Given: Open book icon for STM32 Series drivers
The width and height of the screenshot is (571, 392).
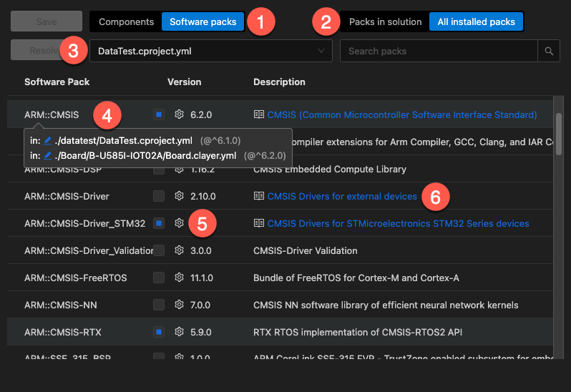Looking at the screenshot, I should tap(258, 223).
